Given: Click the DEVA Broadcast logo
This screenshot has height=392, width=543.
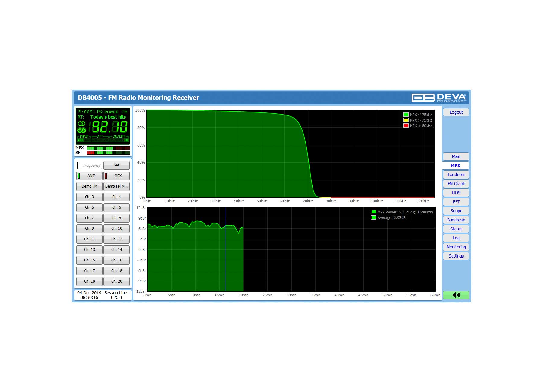Looking at the screenshot, I should click(439, 98).
